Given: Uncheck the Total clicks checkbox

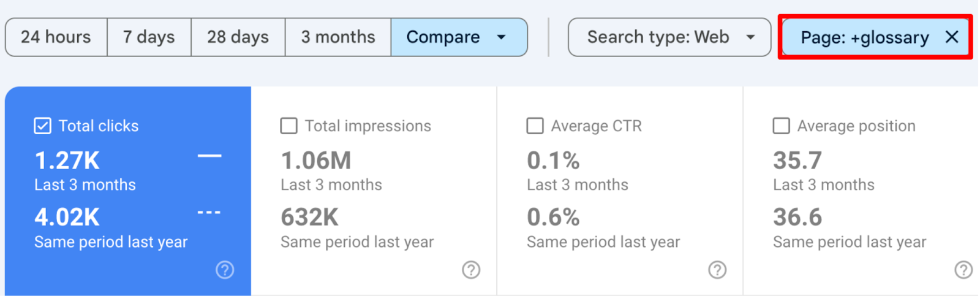Looking at the screenshot, I should tap(42, 126).
